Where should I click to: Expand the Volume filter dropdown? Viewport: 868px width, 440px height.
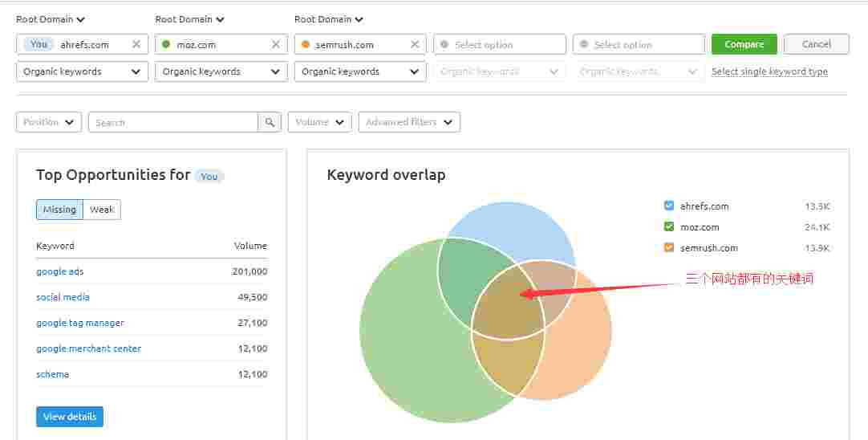[319, 122]
